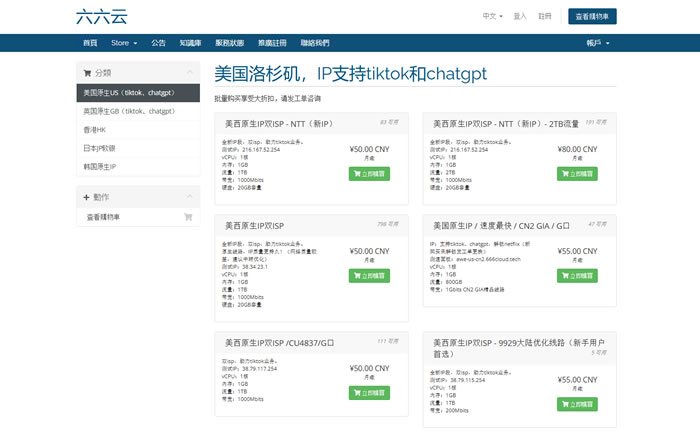Click the 登入 login link
Image resolution: width=700 pixels, height=433 pixels.
[x=520, y=16]
